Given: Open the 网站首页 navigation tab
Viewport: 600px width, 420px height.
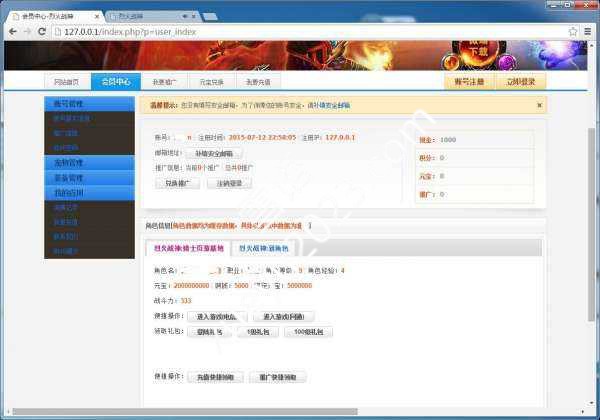Looking at the screenshot, I should [66, 81].
